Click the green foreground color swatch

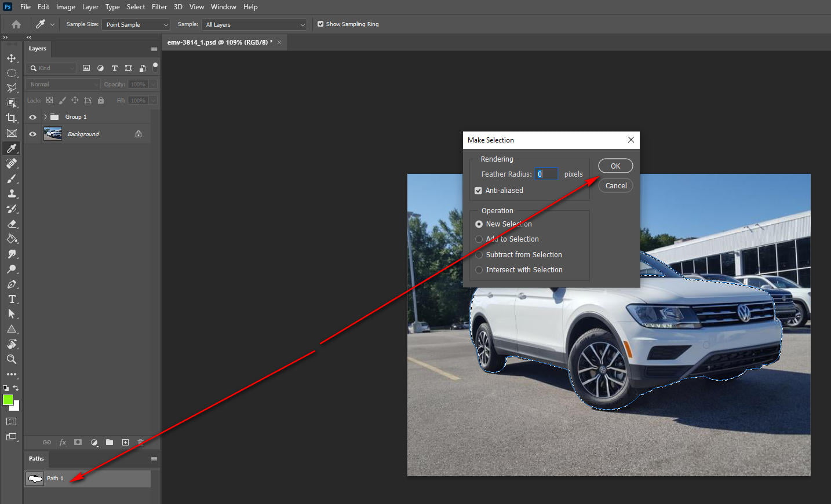pyautogui.click(x=8, y=400)
